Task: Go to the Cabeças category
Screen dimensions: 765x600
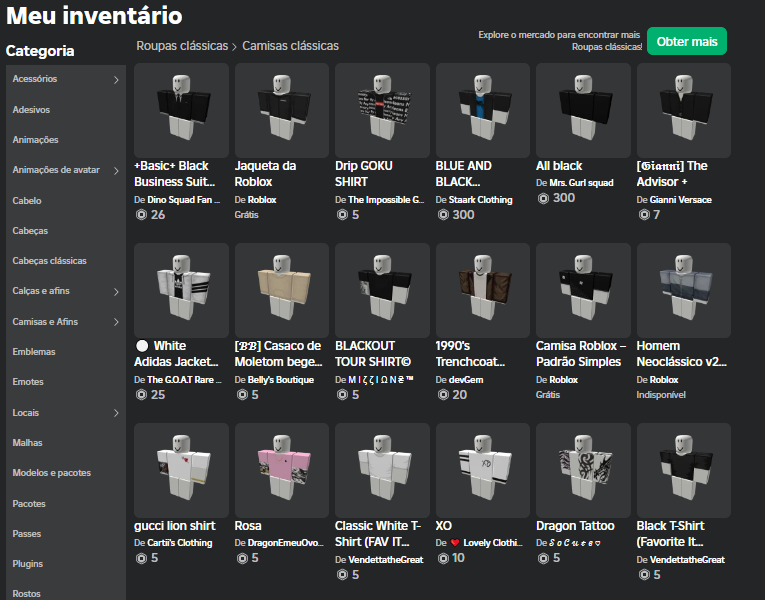Action: pyautogui.click(x=30, y=231)
